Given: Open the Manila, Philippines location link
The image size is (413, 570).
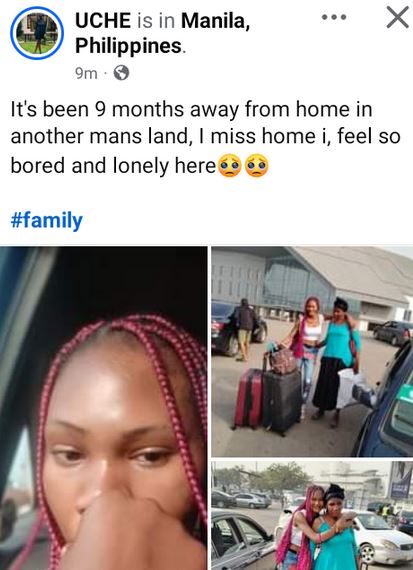Looking at the screenshot, I should pyautogui.click(x=163, y=33).
